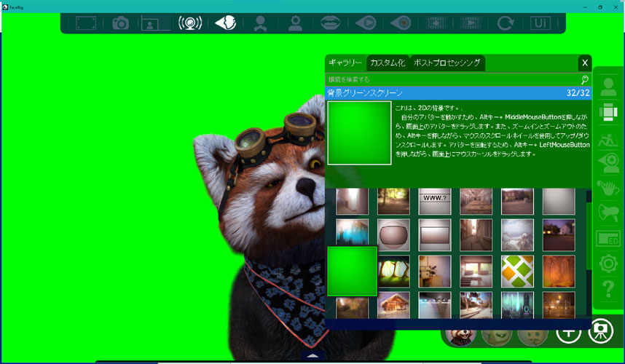
Task: Toggle face tracking head icon
Action: click(x=226, y=23)
